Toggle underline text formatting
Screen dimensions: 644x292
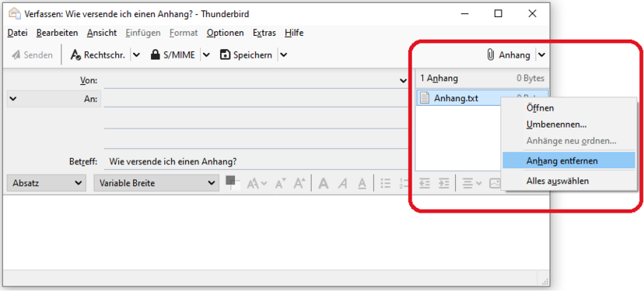[x=362, y=184]
